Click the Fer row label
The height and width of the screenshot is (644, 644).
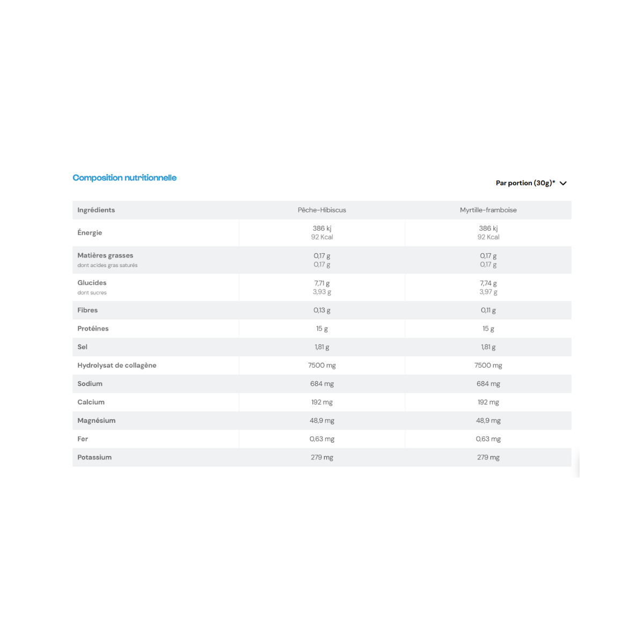tap(83, 439)
